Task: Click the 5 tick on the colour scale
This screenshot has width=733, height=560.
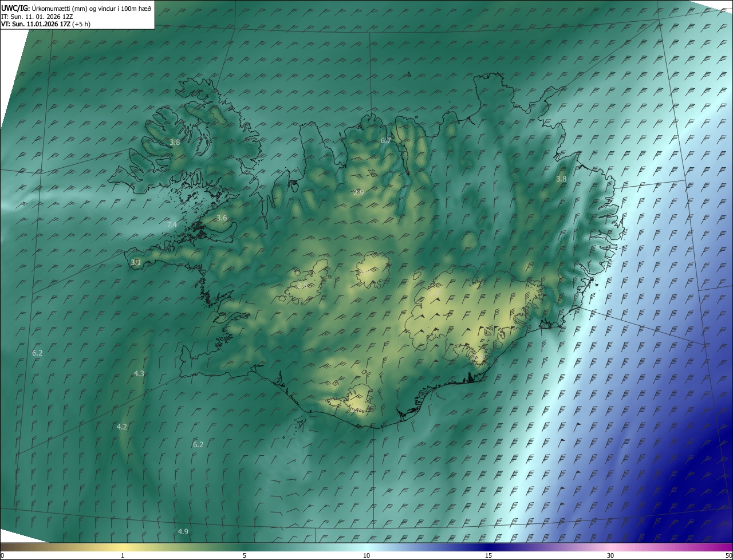Action: pos(245,556)
